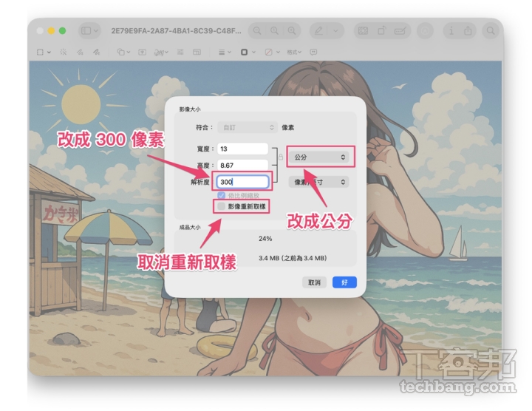Open the fill color swatch
Image resolution: width=532 pixels, height=411 pixels.
pos(272,52)
